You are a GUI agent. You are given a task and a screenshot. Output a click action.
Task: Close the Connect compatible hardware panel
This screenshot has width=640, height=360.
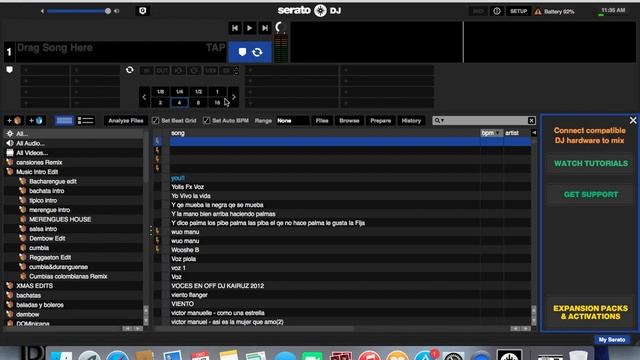[x=633, y=120]
